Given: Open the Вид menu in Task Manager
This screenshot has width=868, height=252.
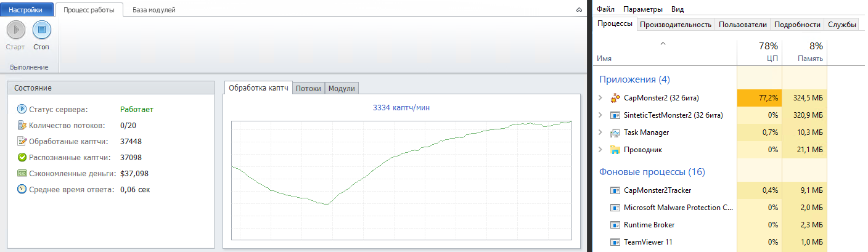Looking at the screenshot, I should point(678,9).
